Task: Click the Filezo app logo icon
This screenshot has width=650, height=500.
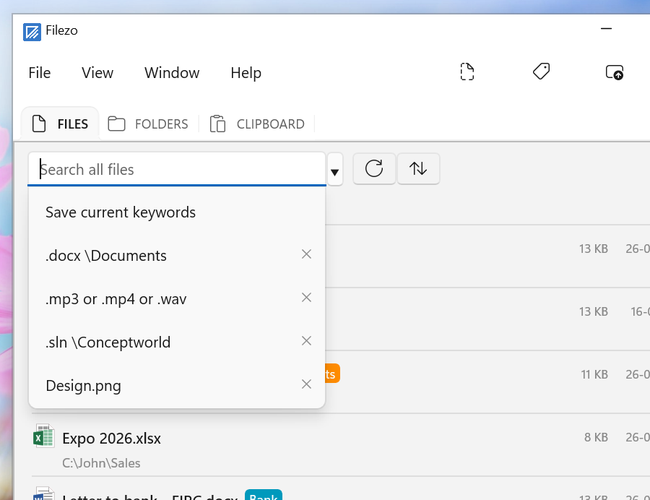Action: 32,32
